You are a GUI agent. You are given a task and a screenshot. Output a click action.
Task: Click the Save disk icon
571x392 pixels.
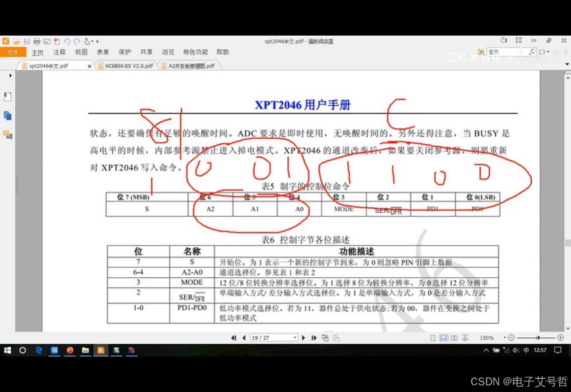[x=26, y=42]
